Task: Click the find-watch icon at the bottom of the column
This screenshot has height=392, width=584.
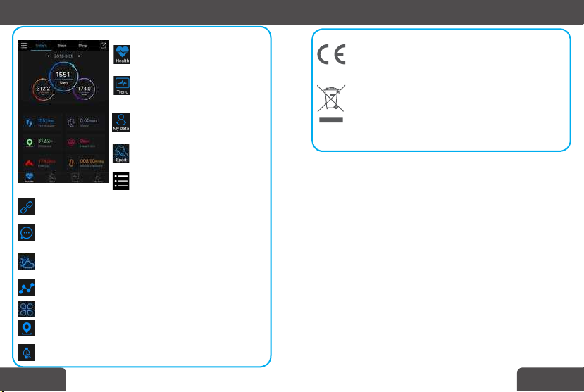Action: pyautogui.click(x=27, y=353)
